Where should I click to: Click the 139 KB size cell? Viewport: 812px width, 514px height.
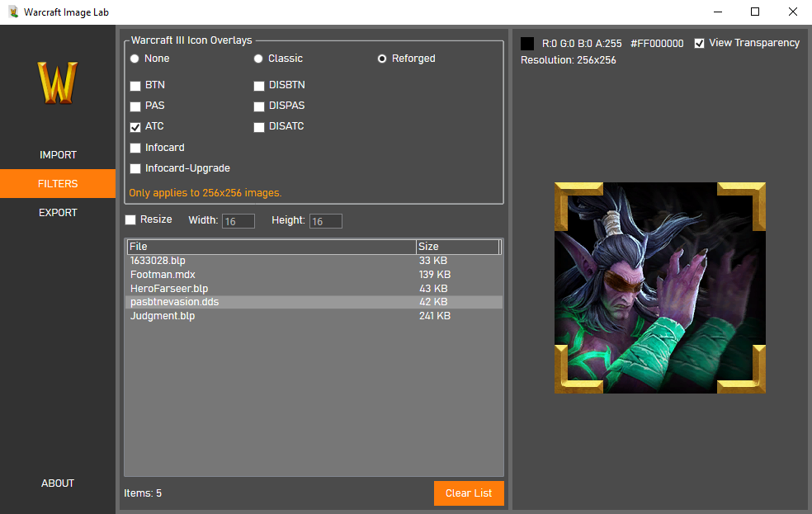[435, 275]
